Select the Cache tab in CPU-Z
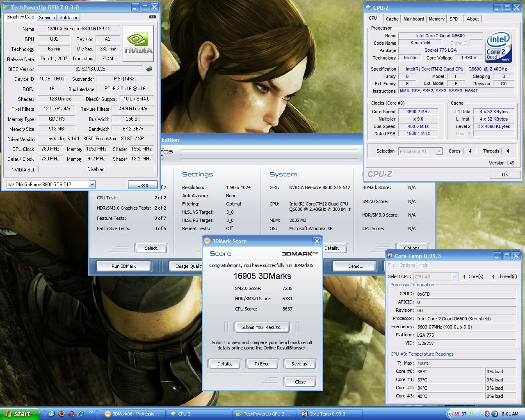The width and height of the screenshot is (525, 420). click(392, 19)
